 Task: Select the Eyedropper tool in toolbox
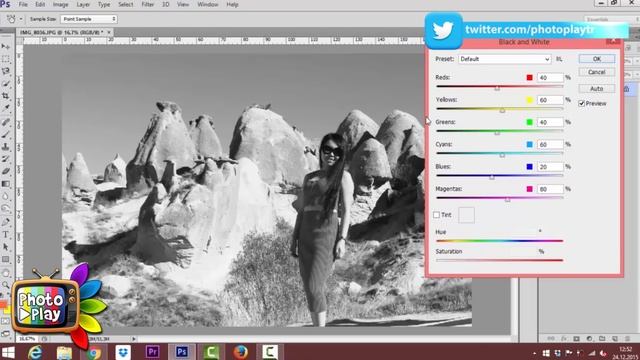6,108
